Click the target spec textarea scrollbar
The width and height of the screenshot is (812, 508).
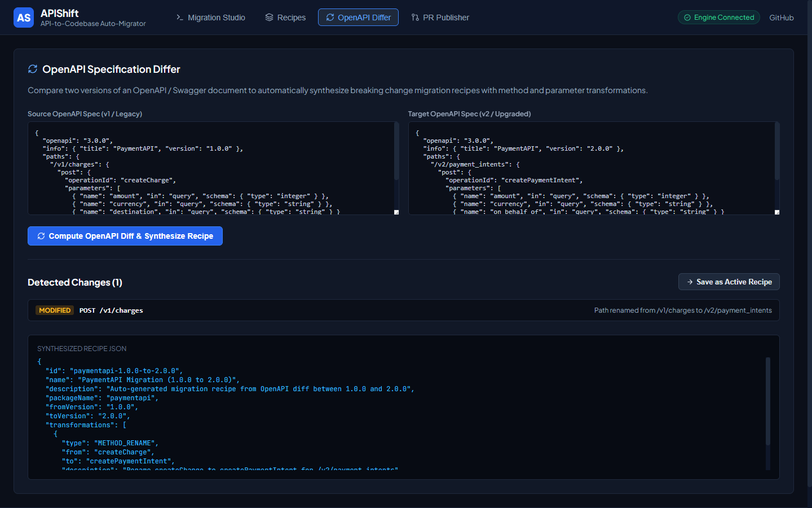click(x=777, y=151)
